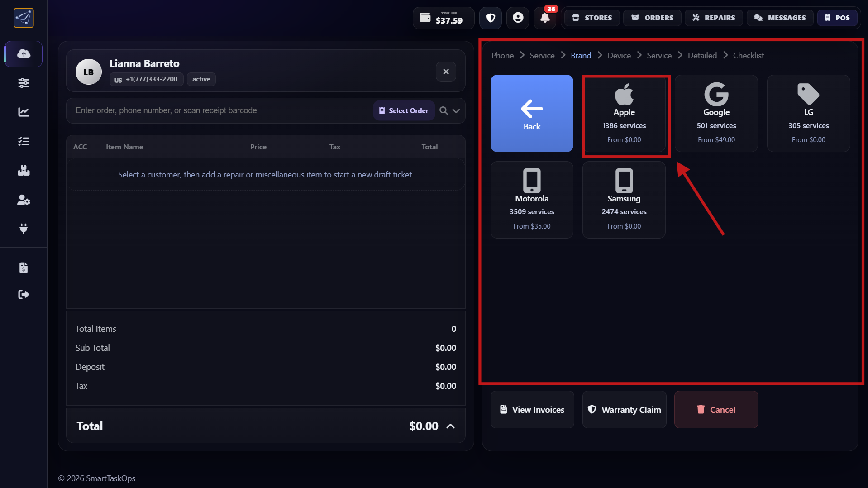Click the phone number +1(777)333-2200 badge
868x488 pixels.
(x=146, y=79)
